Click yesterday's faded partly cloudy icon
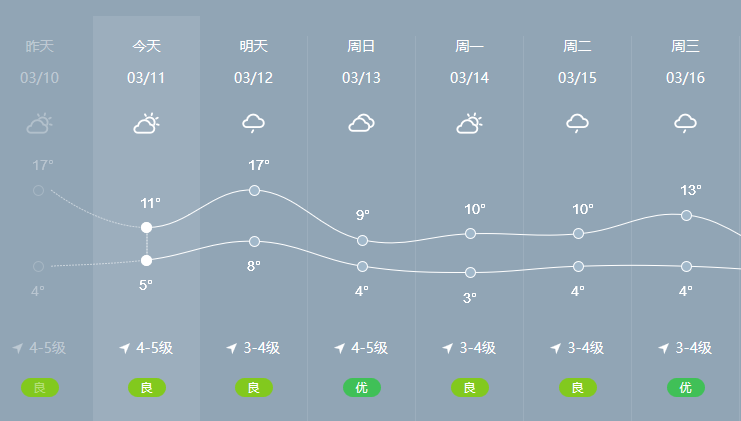Image resolution: width=741 pixels, height=421 pixels. 39,123
